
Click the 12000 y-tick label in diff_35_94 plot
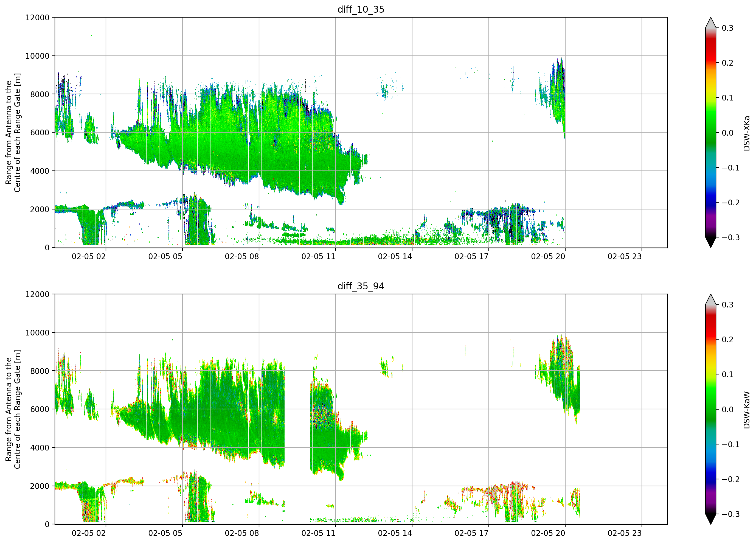click(37, 295)
